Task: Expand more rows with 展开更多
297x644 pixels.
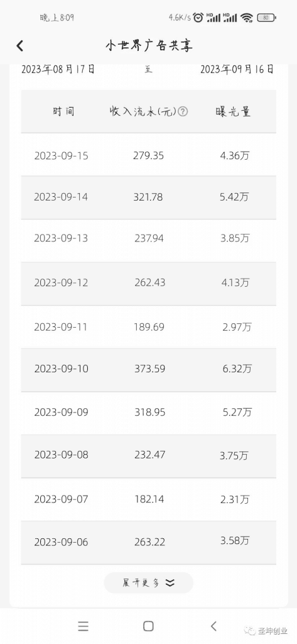Action: click(148, 582)
